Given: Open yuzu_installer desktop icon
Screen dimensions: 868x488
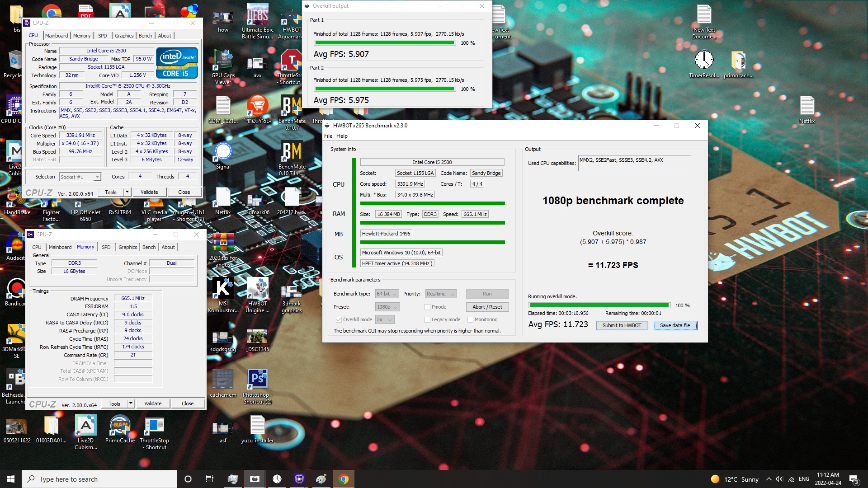Looking at the screenshot, I should pos(257,429).
